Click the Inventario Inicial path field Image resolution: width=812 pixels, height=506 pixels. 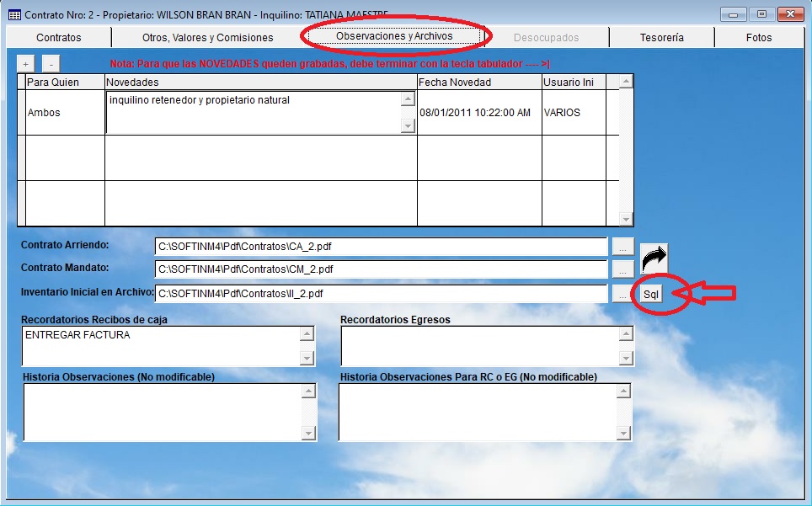coord(381,294)
